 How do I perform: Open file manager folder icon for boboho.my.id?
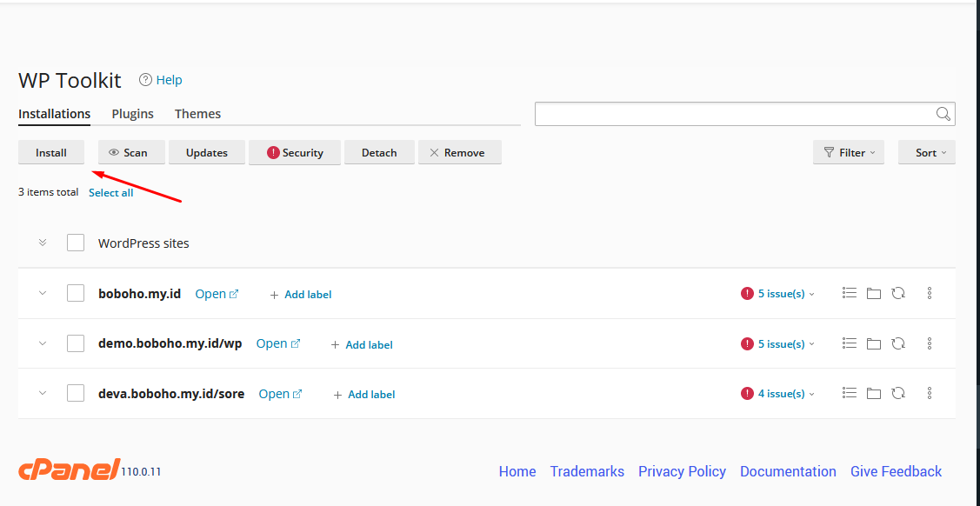(x=874, y=293)
